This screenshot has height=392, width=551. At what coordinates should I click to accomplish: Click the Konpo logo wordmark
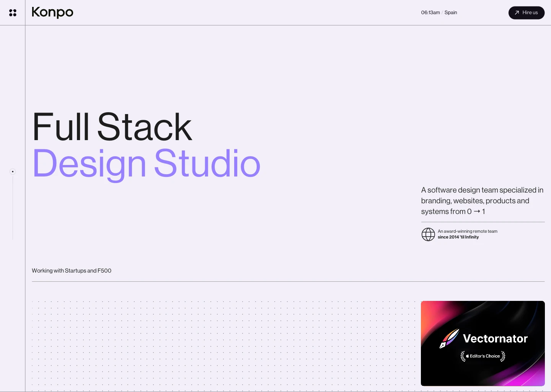[x=52, y=12]
